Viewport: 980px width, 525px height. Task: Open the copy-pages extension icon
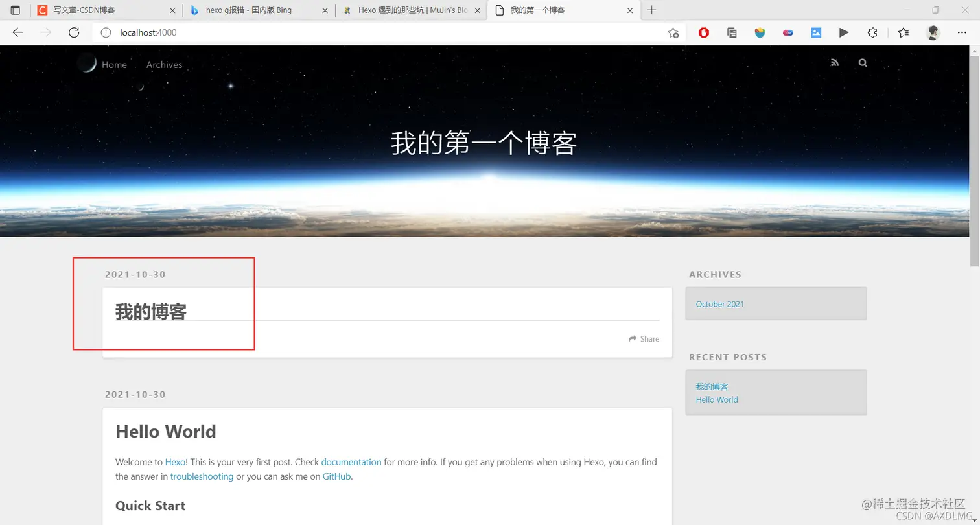pos(732,32)
